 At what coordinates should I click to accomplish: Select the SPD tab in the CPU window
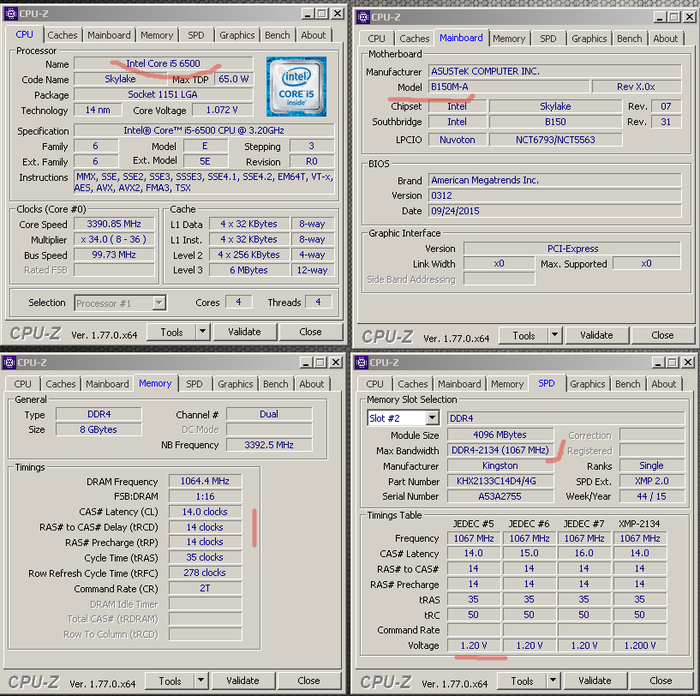(x=196, y=35)
